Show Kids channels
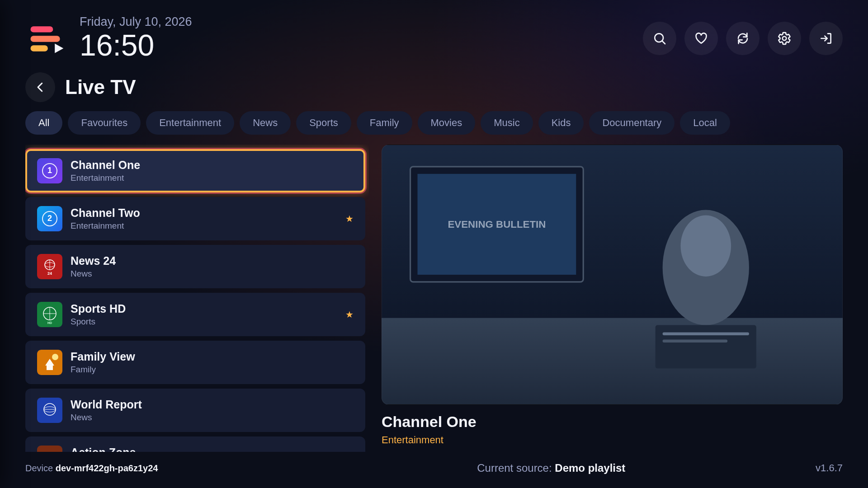The image size is (868, 488). pos(561,123)
